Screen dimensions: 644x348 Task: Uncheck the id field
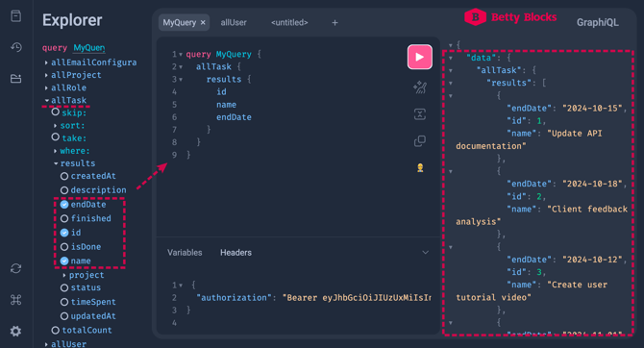click(x=64, y=233)
